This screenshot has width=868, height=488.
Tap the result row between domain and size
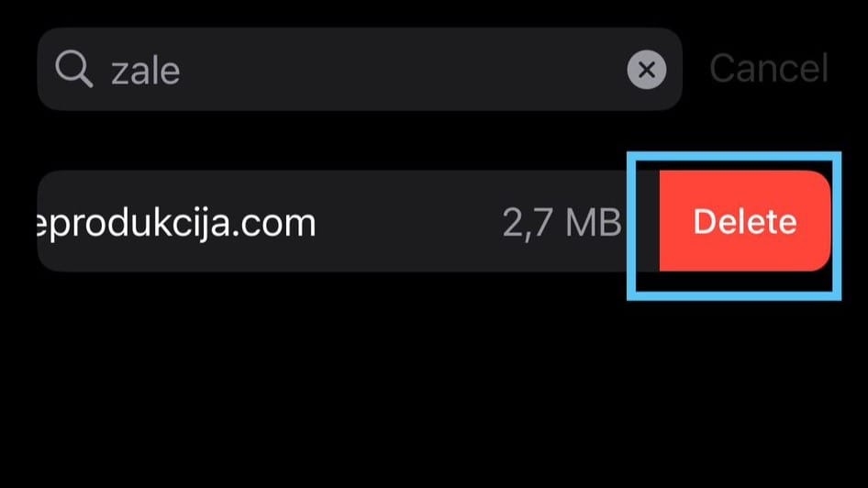click(409, 221)
